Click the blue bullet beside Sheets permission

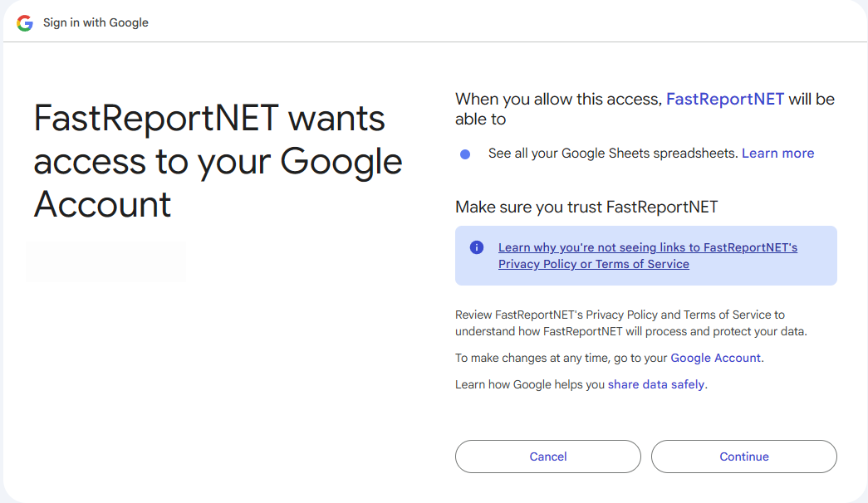465,154
